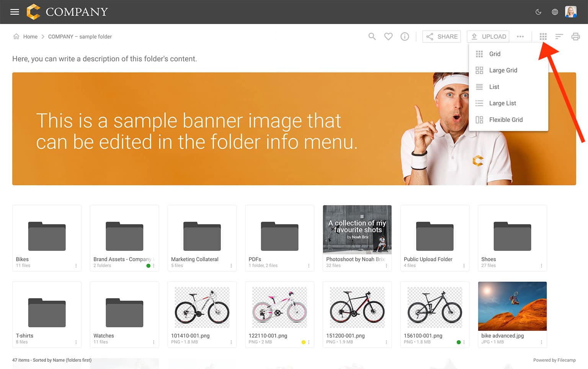Image resolution: width=588 pixels, height=369 pixels.
Task: Toggle dark mode with moon icon
Action: (x=538, y=12)
